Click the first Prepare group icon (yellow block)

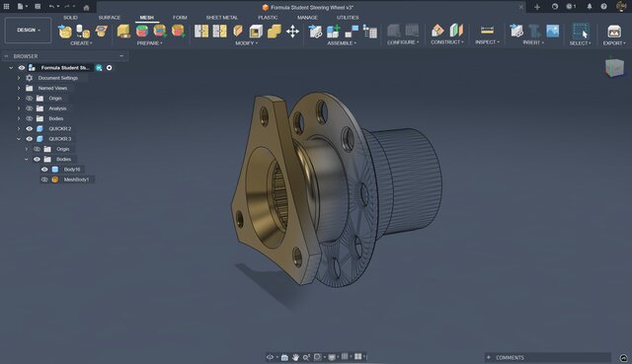pos(123,31)
